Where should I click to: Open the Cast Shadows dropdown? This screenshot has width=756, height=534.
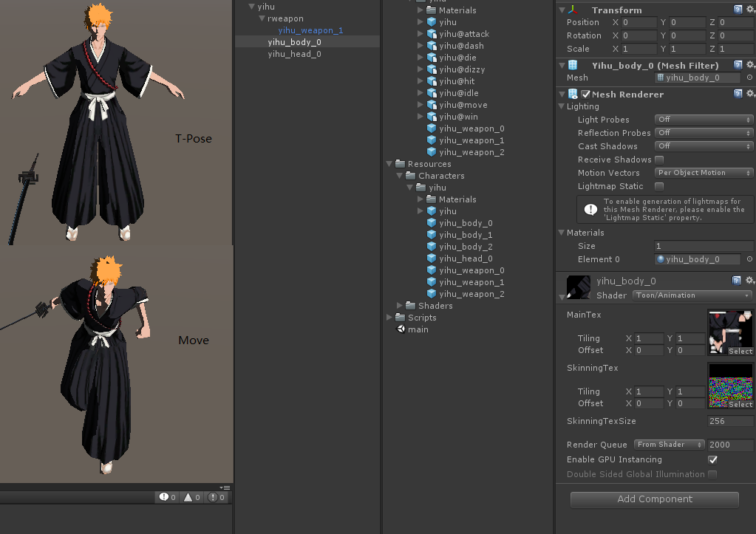[x=704, y=146]
